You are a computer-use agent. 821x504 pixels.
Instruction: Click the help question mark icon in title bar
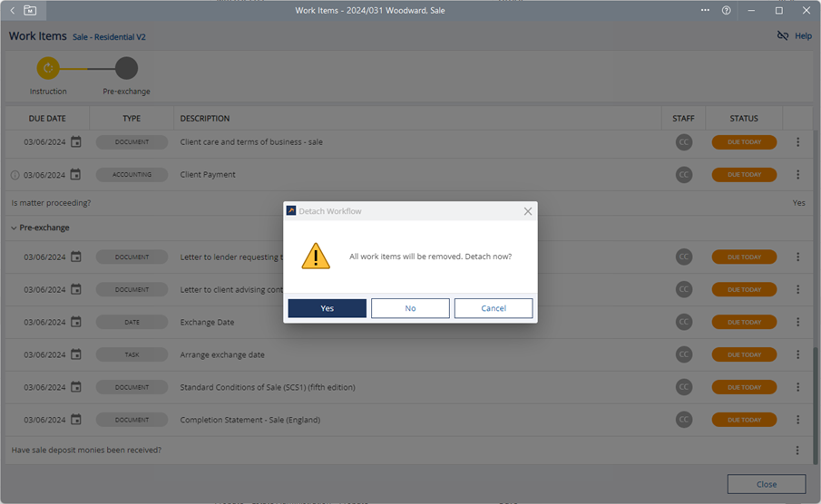coord(726,10)
